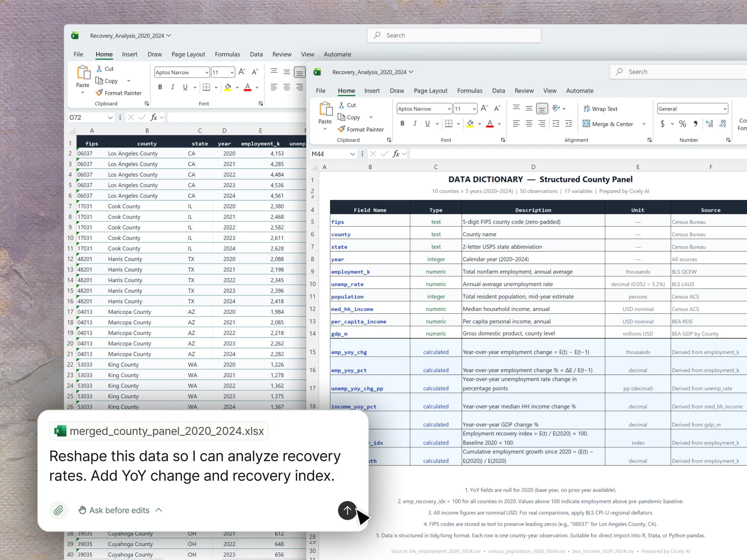Toggle italic formatting
This screenshot has height=560, width=747.
point(415,123)
